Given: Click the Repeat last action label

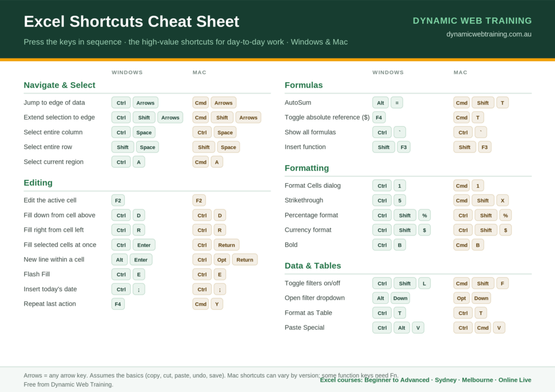Looking at the screenshot, I should pyautogui.click(x=49, y=304).
